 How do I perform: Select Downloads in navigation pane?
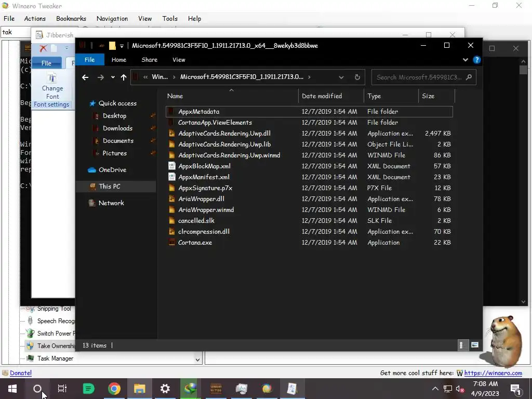click(117, 128)
